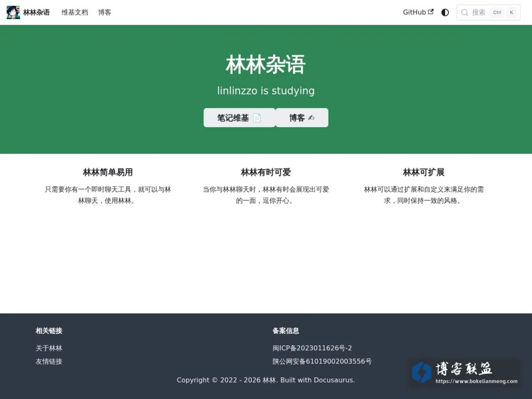Screen dimensions: 532x399
Task: Click the text 当你与林林聊天时
Action: [x=229, y=189]
